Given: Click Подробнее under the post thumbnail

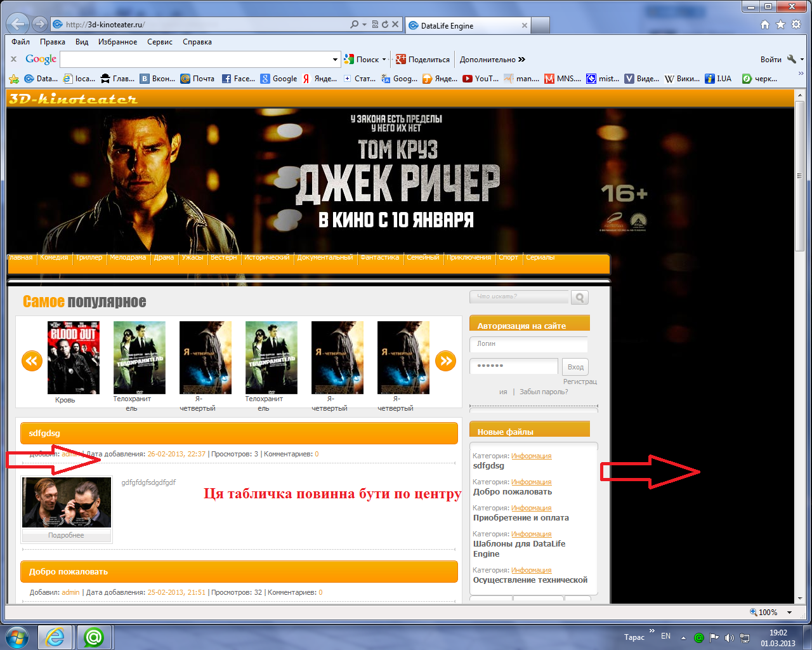Looking at the screenshot, I should (66, 535).
